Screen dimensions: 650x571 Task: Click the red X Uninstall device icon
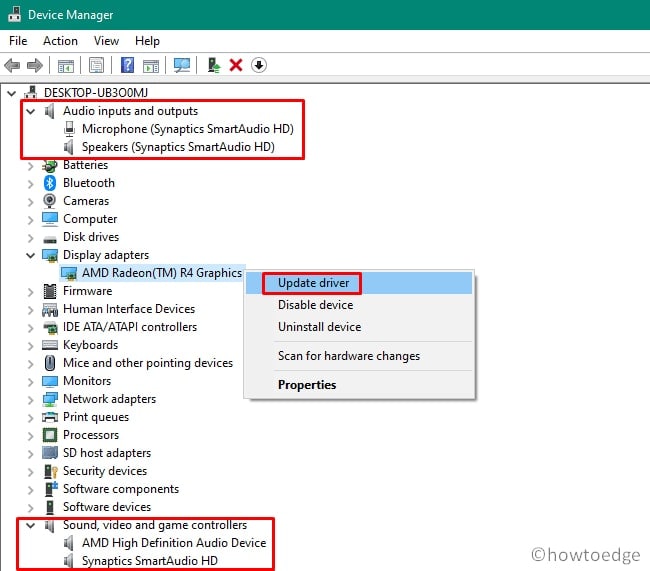click(236, 65)
